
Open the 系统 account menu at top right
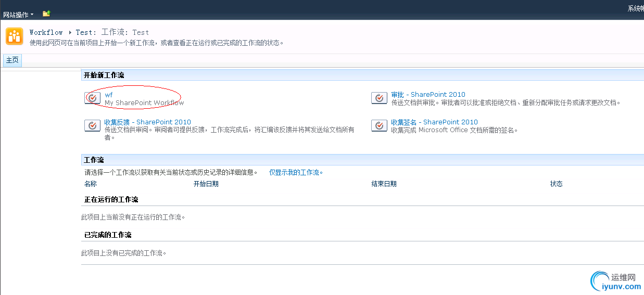pos(635,8)
